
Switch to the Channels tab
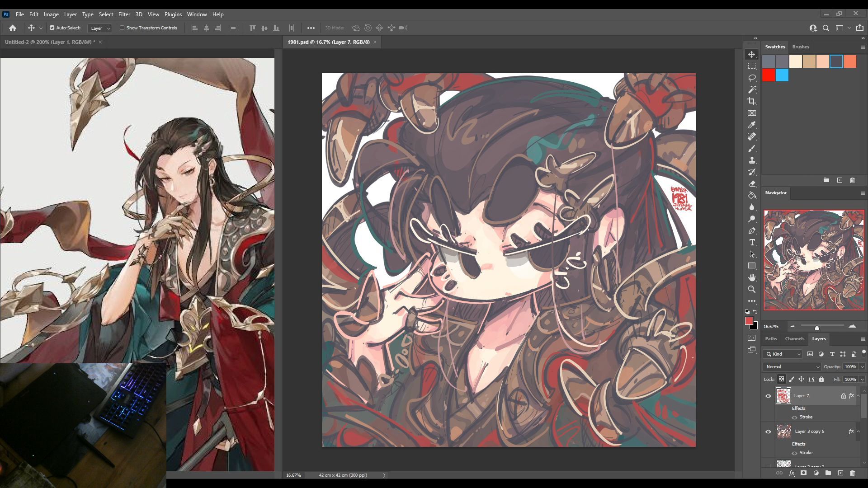pos(794,338)
